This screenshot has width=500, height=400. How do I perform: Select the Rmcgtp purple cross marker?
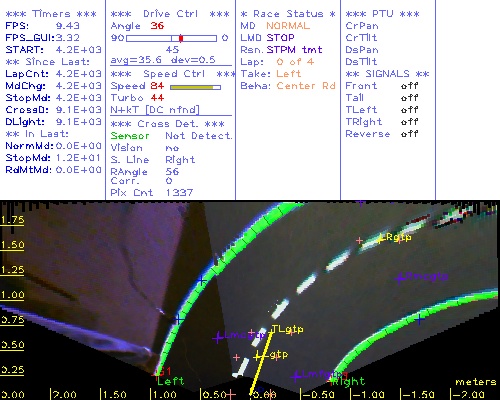click(x=400, y=278)
